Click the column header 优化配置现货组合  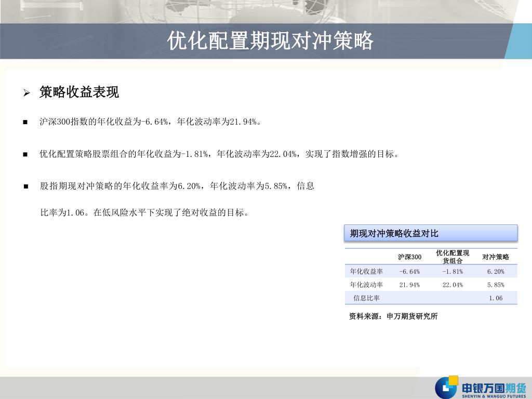click(x=453, y=257)
